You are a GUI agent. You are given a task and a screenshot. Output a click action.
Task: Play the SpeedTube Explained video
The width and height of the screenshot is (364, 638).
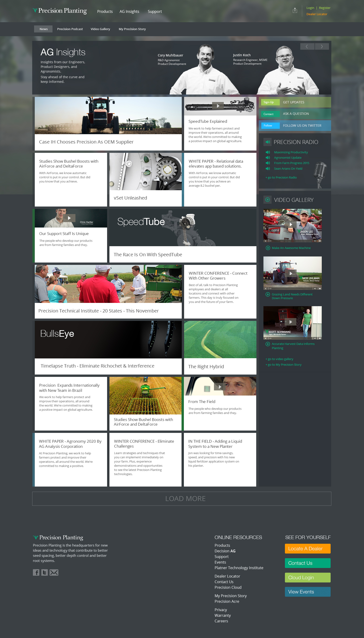[x=218, y=106]
